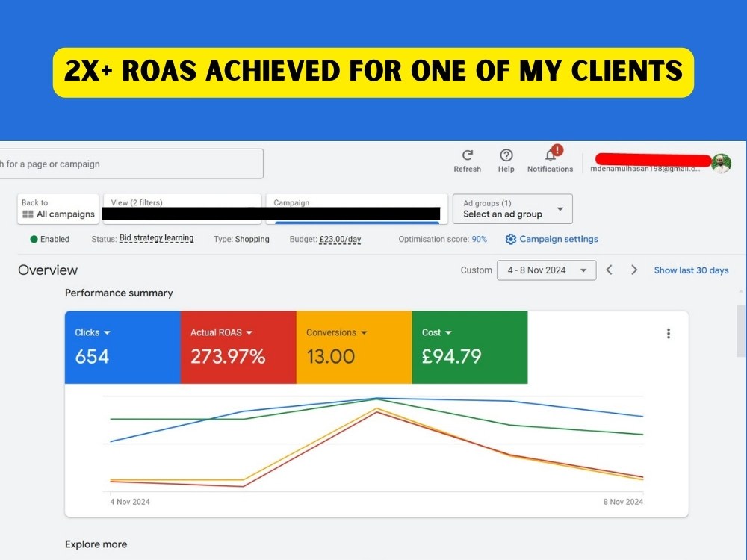Click the Overview heading

(48, 270)
